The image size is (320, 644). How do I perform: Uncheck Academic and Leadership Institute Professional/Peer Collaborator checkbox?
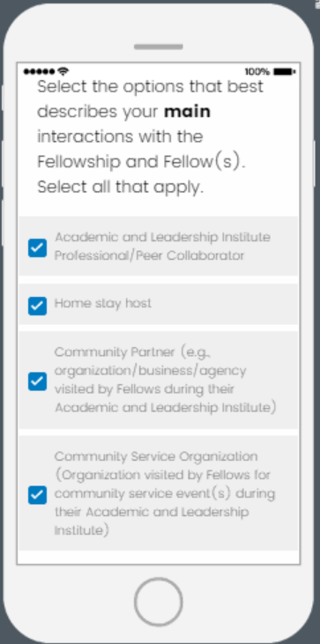[37, 248]
